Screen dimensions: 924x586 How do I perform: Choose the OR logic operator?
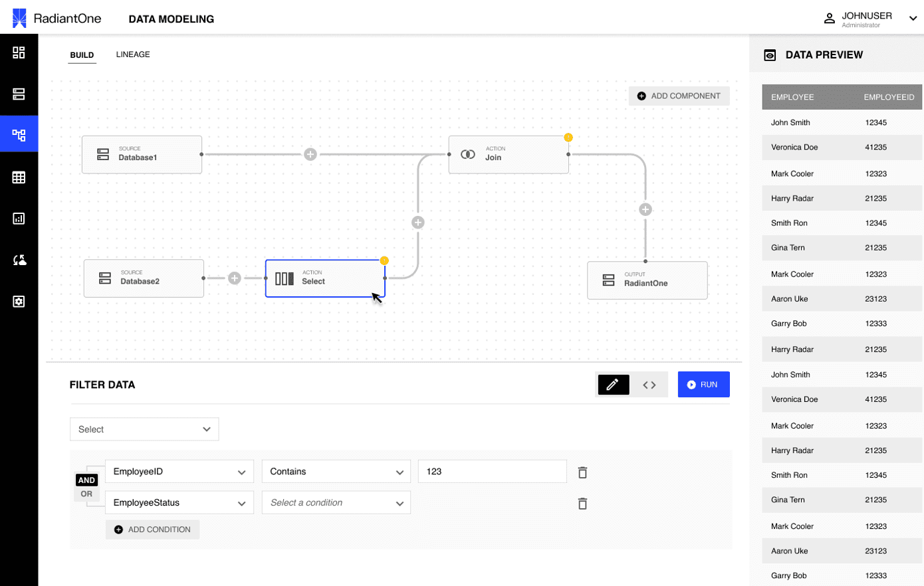pyautogui.click(x=86, y=494)
